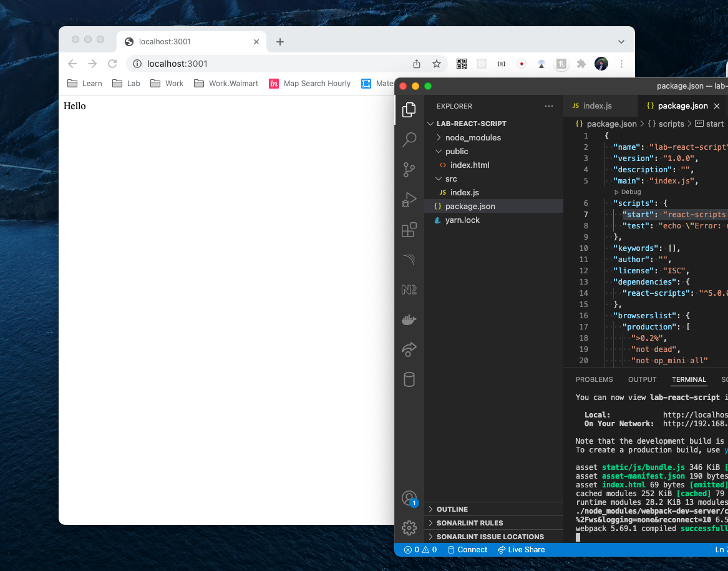Click the Live Share status bar button

click(x=521, y=550)
